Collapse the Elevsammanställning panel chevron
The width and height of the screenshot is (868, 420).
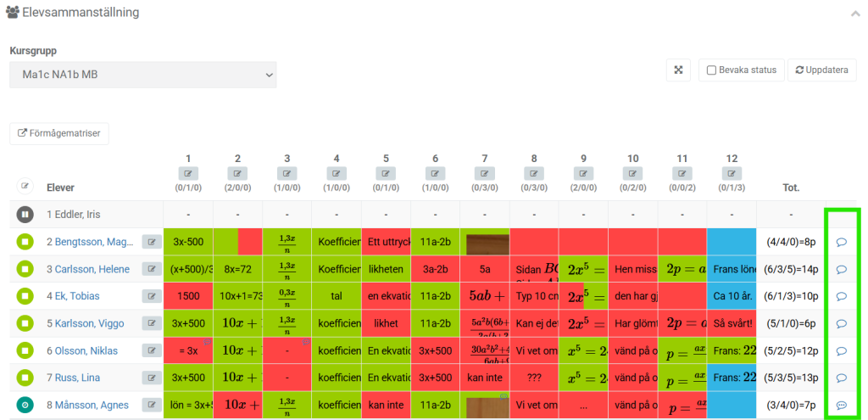tap(854, 14)
